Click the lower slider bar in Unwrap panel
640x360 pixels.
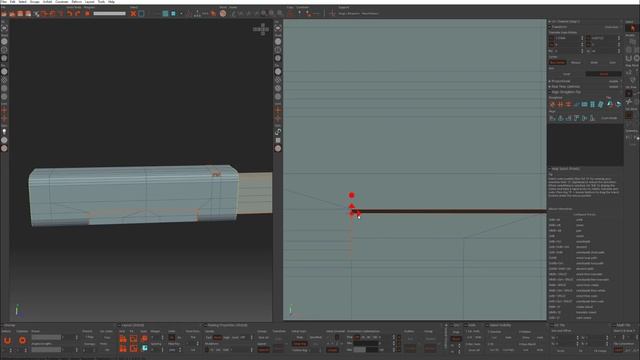coord(46,349)
